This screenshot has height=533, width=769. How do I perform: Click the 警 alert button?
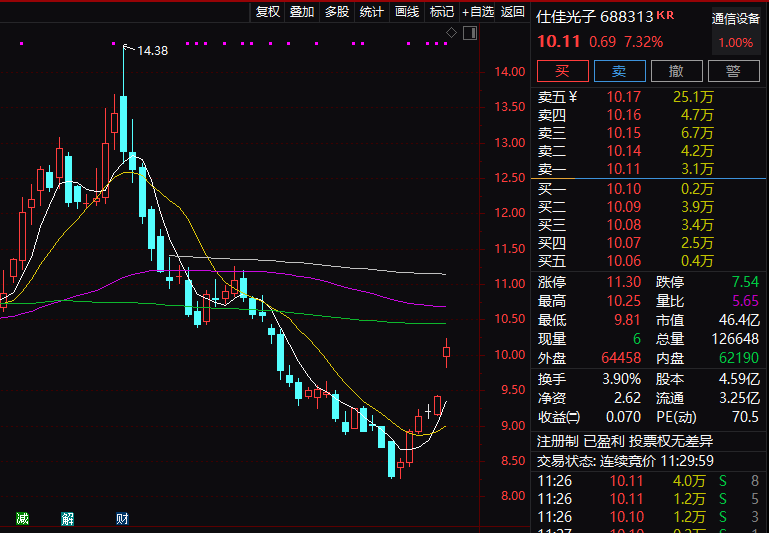(x=734, y=71)
